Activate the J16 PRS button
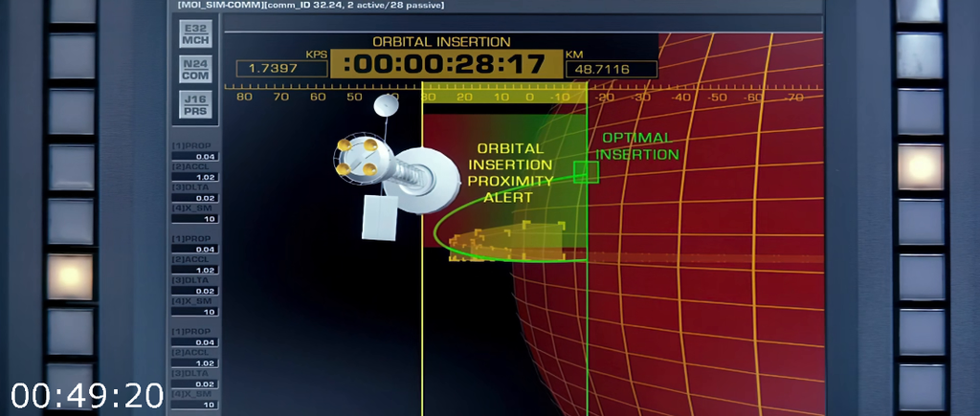Image resolution: width=980 pixels, height=416 pixels. (195, 105)
